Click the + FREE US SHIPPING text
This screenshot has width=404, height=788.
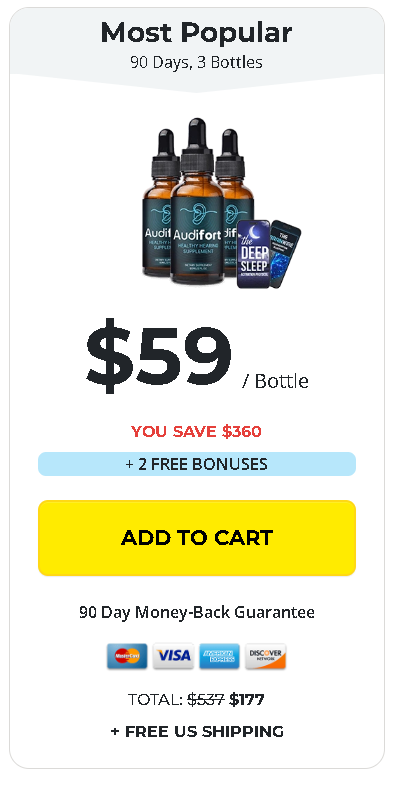(197, 731)
